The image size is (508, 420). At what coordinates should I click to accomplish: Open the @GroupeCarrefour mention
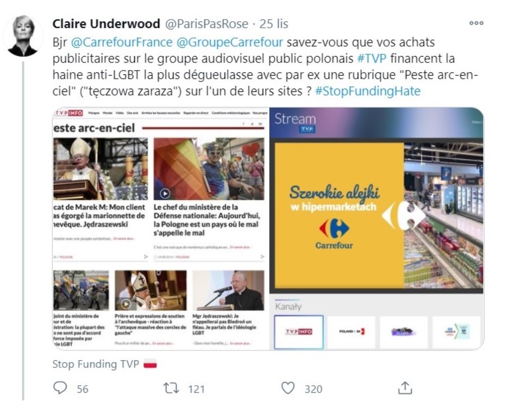tap(230, 42)
